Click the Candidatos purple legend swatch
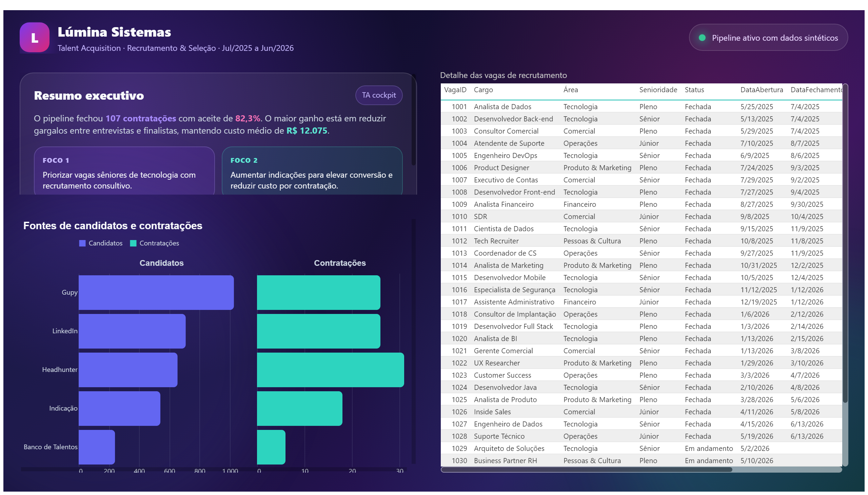The height and width of the screenshot is (495, 868). 82,243
